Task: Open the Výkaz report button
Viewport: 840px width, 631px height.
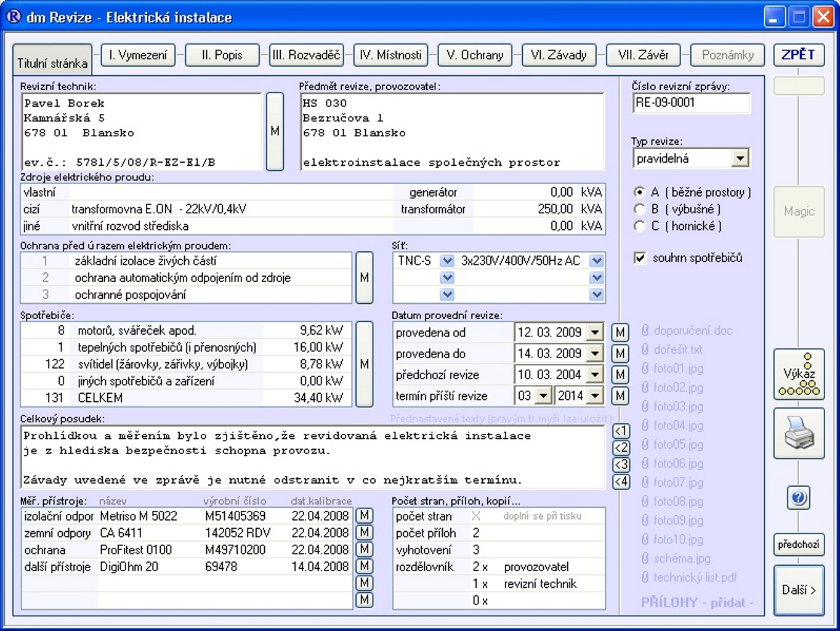Action: 799,374
